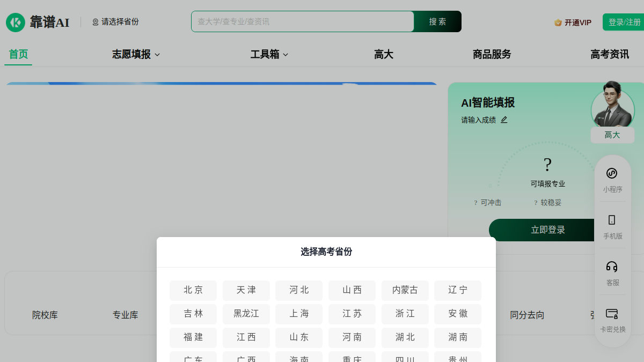
Task: Click the 高大 avatar image
Action: click(612, 104)
